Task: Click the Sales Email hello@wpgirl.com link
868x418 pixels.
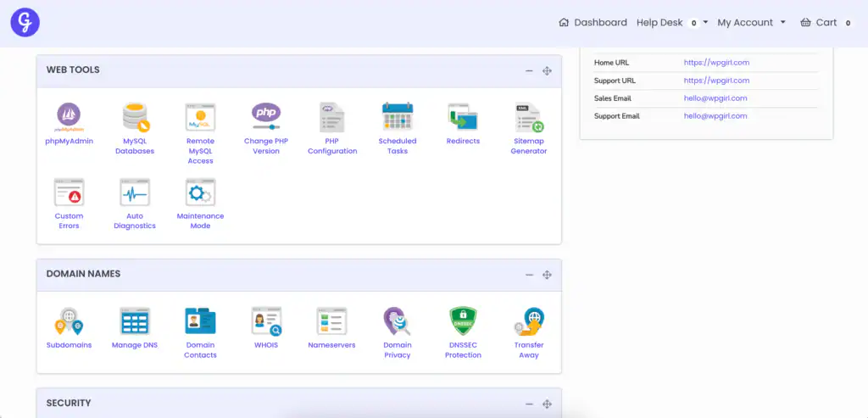Action: tap(715, 98)
